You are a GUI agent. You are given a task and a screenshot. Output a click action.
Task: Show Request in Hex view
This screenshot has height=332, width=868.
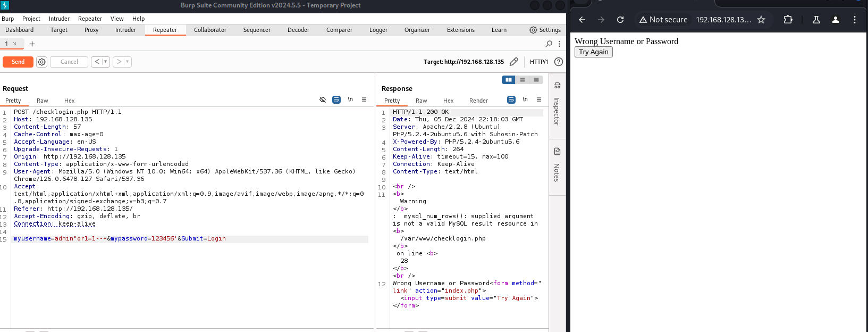69,101
